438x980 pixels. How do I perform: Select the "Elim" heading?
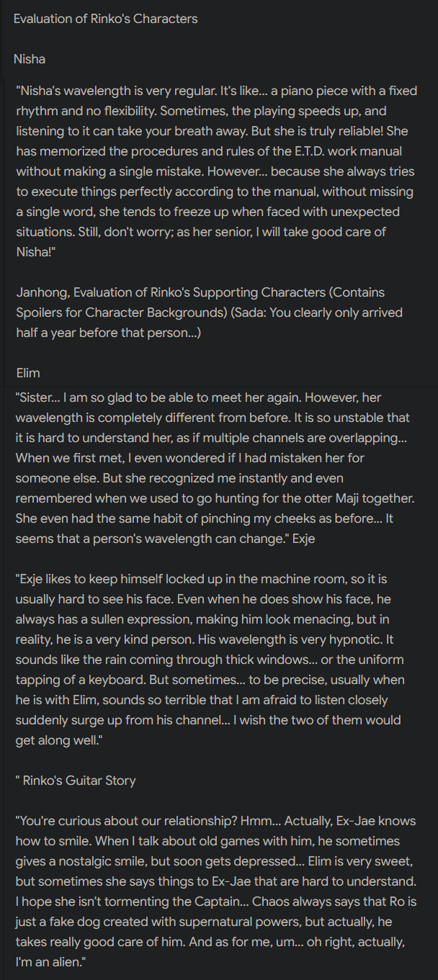28,373
